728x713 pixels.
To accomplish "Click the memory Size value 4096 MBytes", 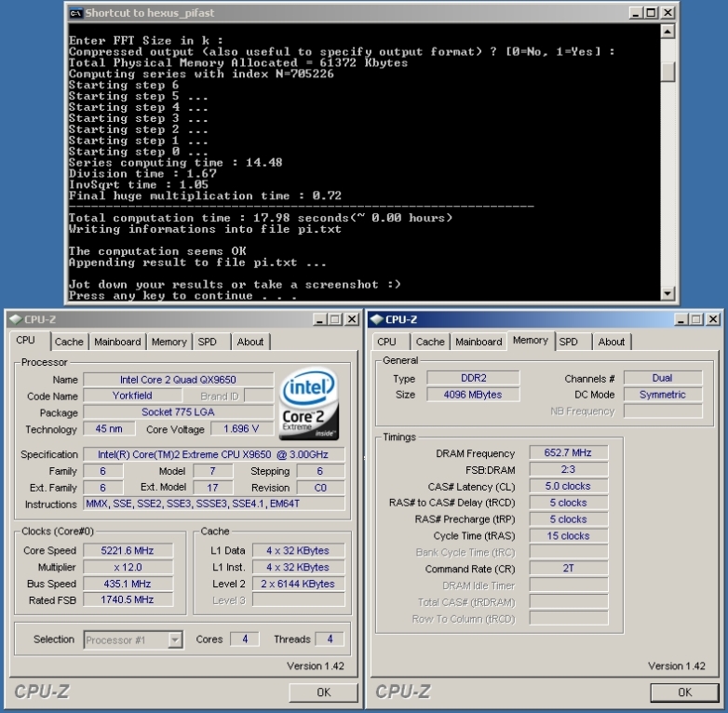I will tap(473, 395).
